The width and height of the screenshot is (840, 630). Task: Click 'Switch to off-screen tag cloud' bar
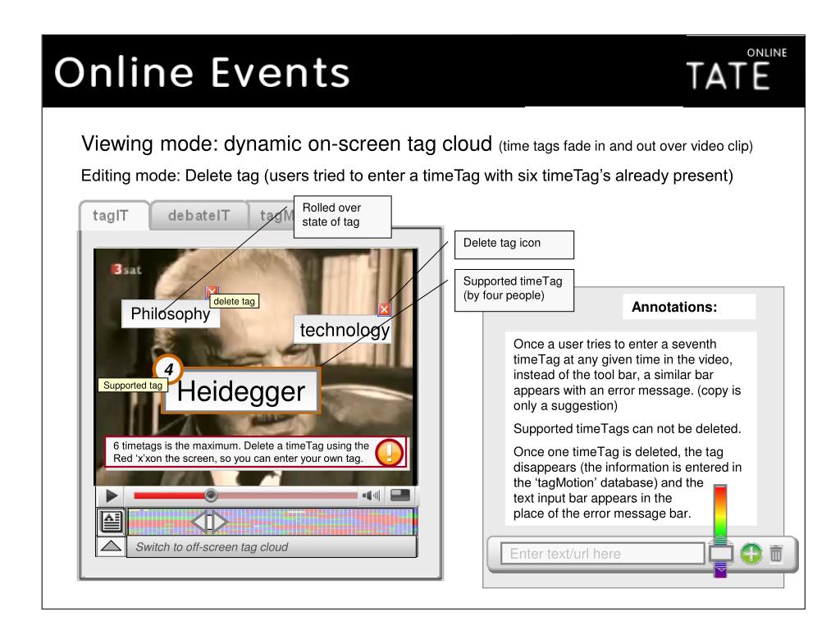(x=272, y=547)
